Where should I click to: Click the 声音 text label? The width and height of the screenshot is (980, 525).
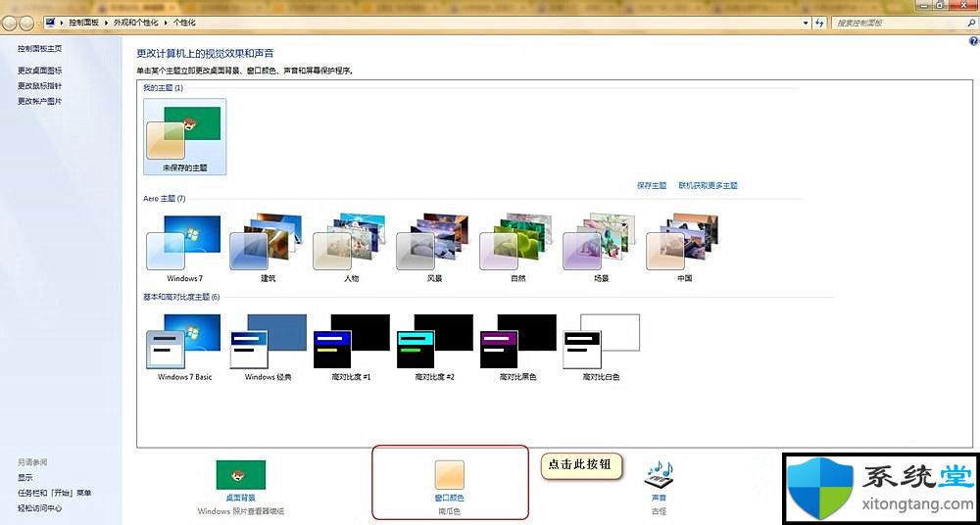pos(659,499)
